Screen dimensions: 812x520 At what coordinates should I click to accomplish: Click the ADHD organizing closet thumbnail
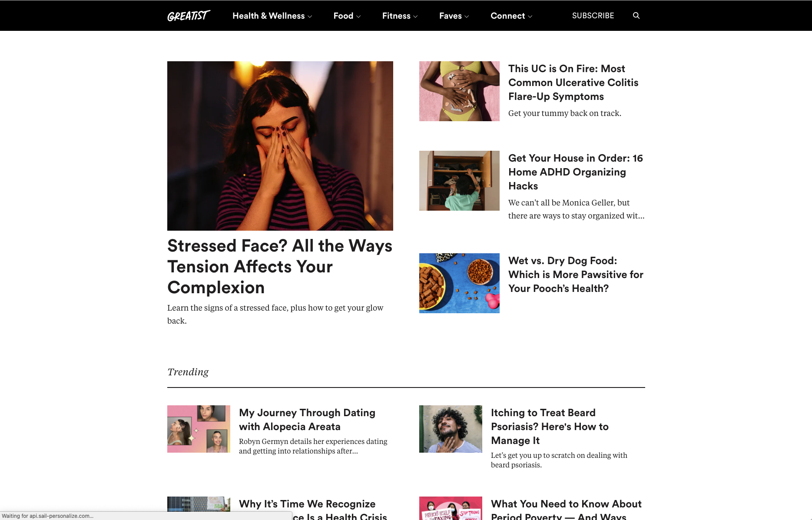tap(459, 181)
